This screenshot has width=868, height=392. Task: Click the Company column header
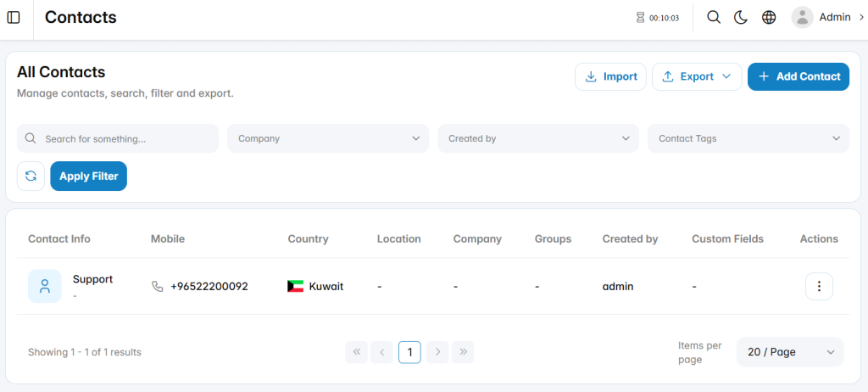point(477,239)
